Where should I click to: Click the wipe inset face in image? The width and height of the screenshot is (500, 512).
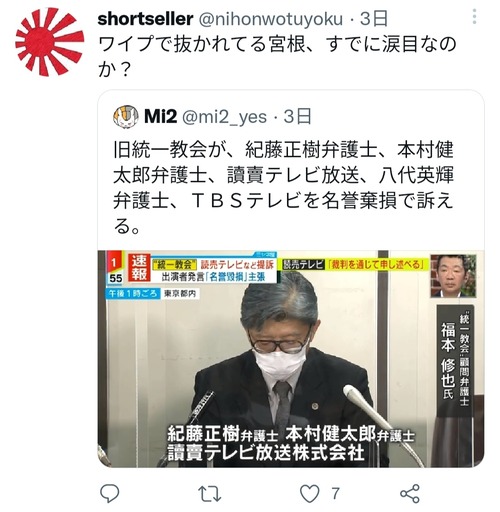coord(453,276)
